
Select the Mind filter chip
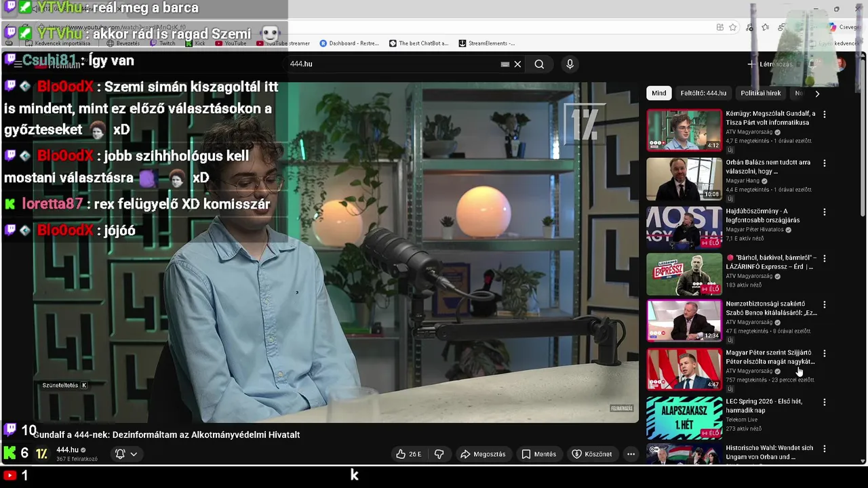point(659,93)
